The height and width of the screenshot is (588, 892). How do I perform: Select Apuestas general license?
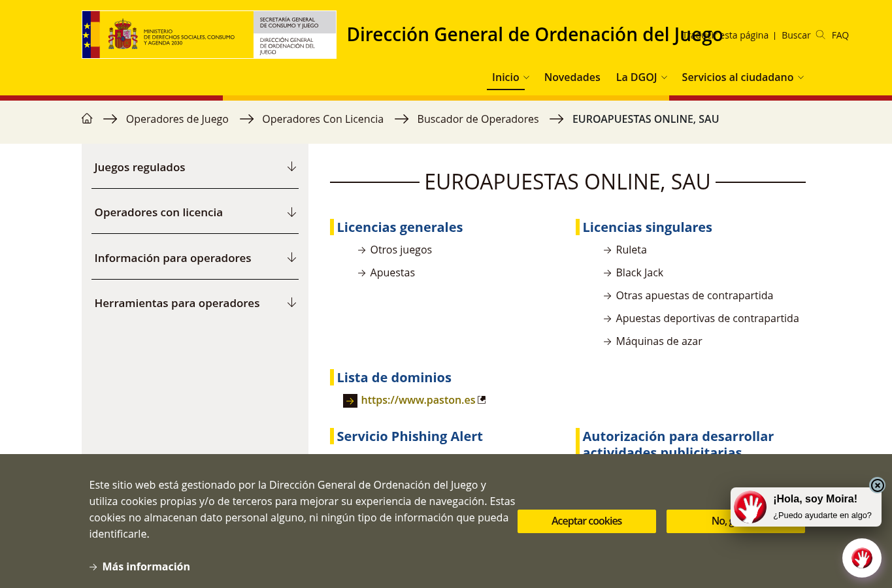[x=392, y=272]
